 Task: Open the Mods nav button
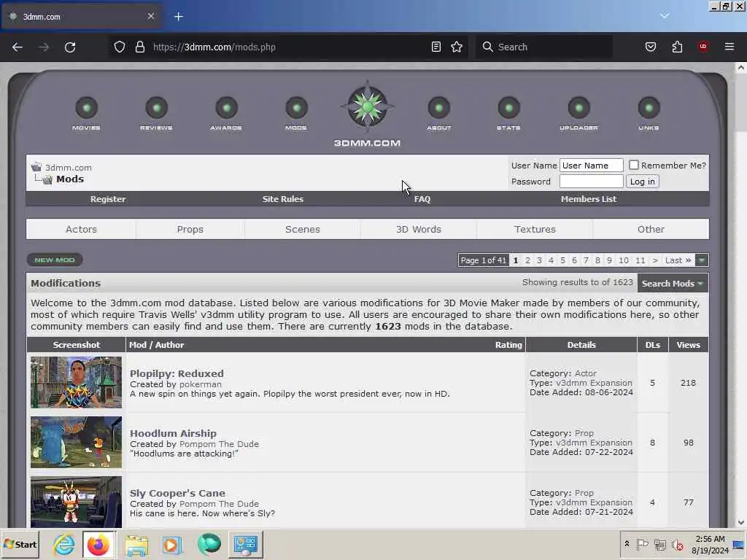point(296,113)
